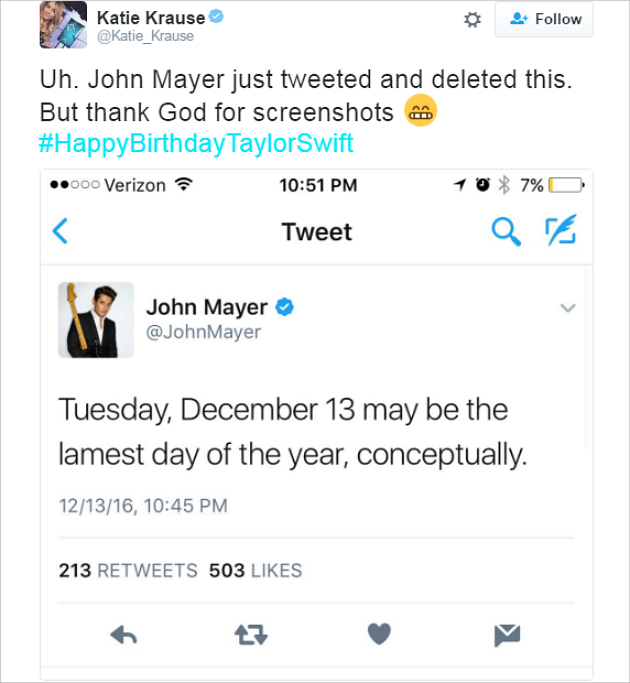Click John Mayer's blue verified badge
This screenshot has height=683, width=630.
click(285, 307)
